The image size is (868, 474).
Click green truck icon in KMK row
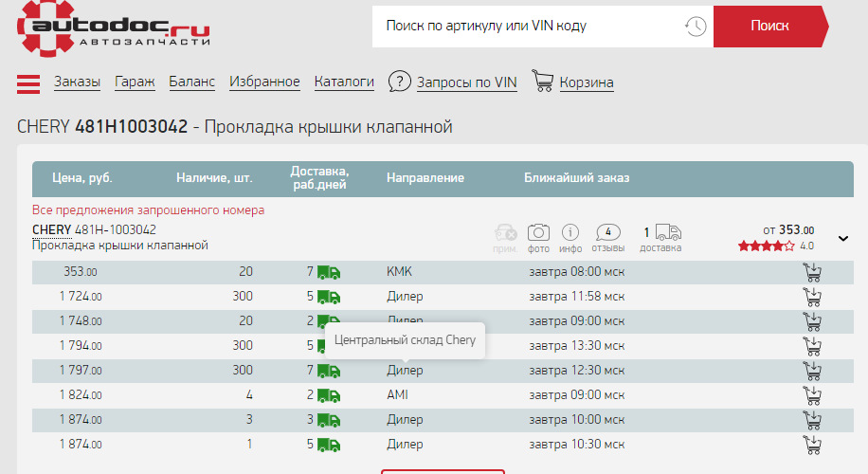329,272
